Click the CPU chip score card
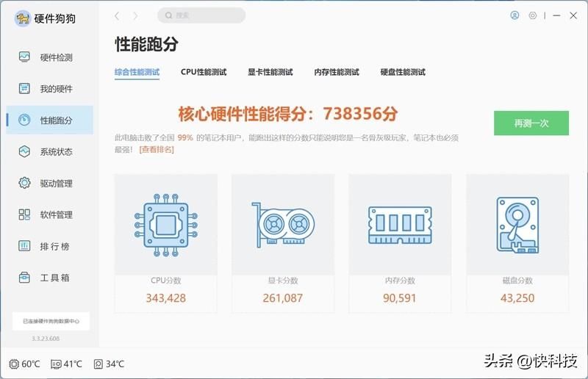 (166, 243)
